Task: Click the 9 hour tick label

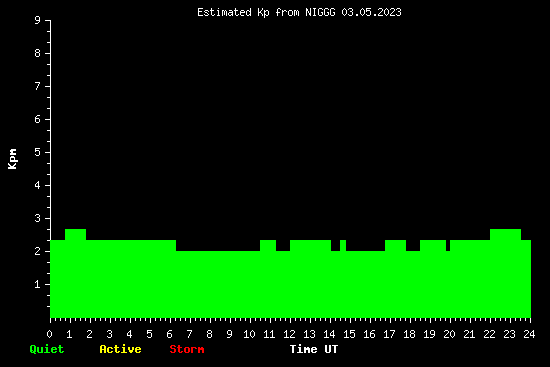Action: click(229, 334)
